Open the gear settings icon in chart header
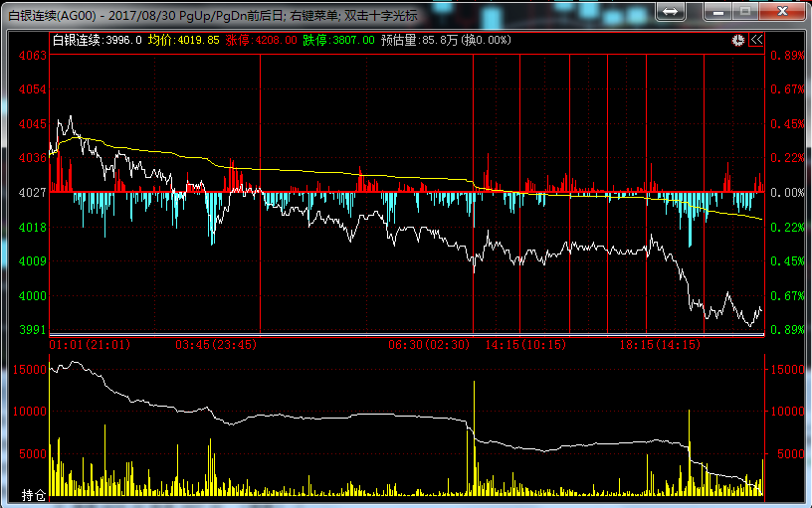Image resolution: width=812 pixels, height=508 pixels. pyautogui.click(x=738, y=41)
